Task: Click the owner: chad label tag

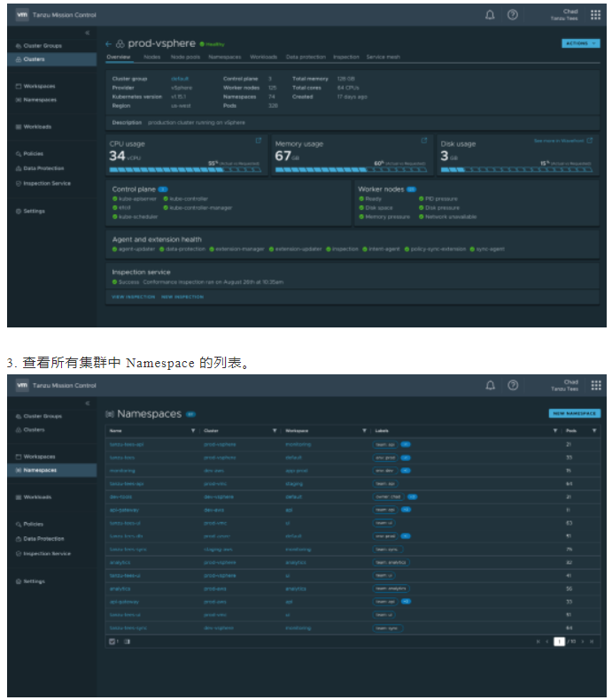Action: tap(388, 496)
